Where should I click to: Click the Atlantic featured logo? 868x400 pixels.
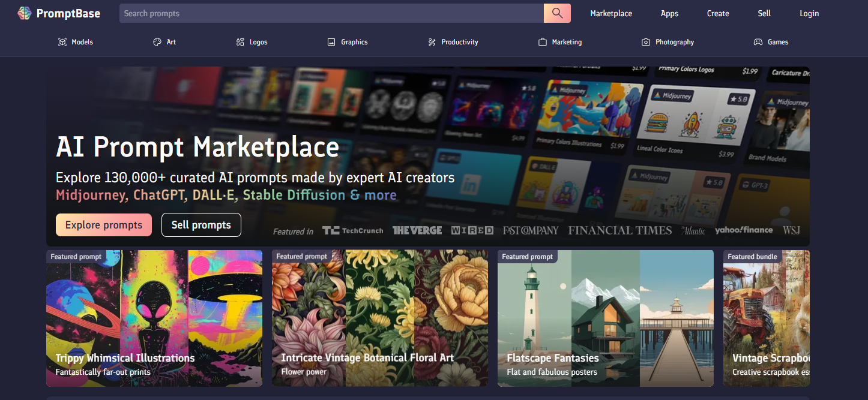(x=693, y=230)
